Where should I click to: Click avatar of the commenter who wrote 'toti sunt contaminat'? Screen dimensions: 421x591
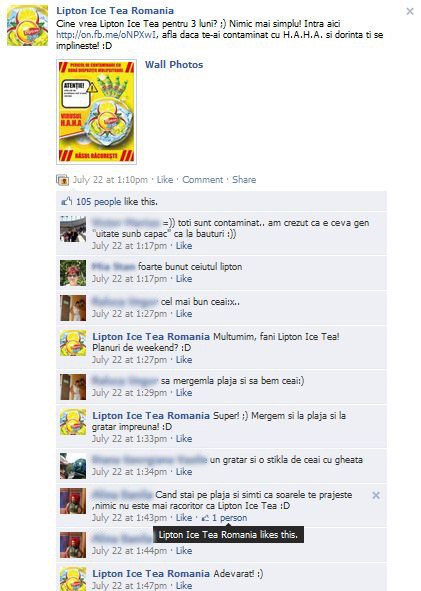[73, 229]
